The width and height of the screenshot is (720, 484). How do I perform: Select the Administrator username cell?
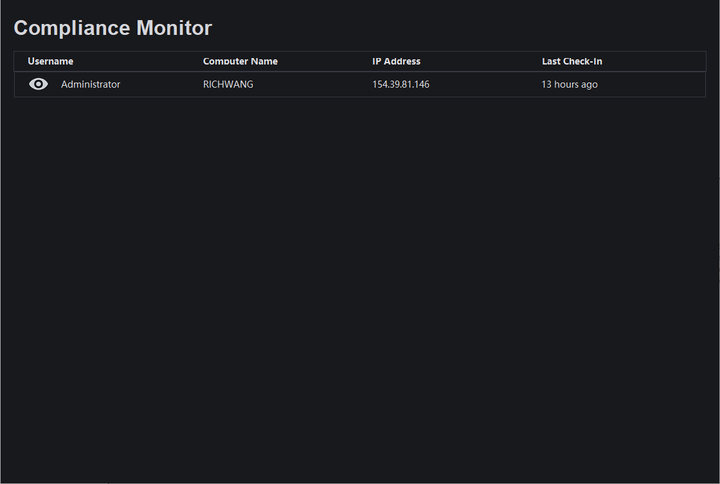(90, 84)
